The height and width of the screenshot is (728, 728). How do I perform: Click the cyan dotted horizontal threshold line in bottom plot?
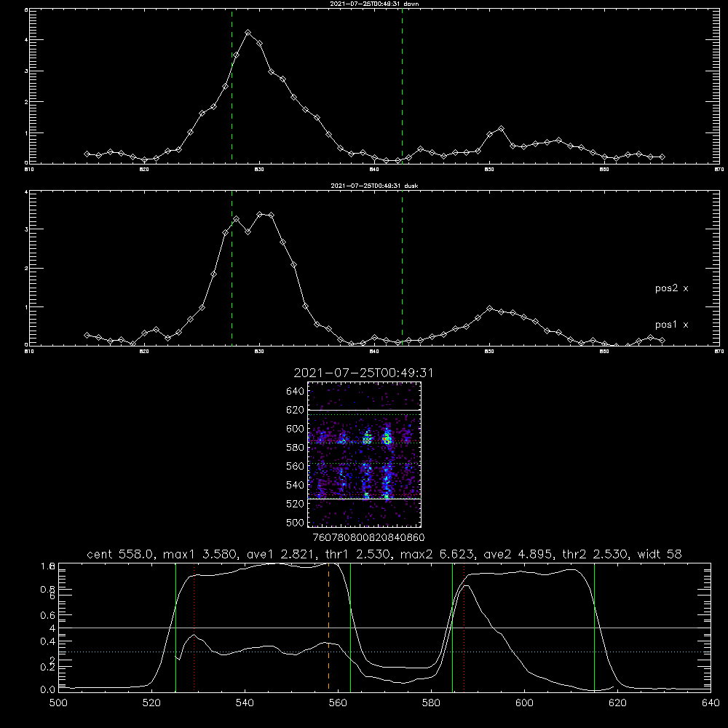tap(384, 652)
